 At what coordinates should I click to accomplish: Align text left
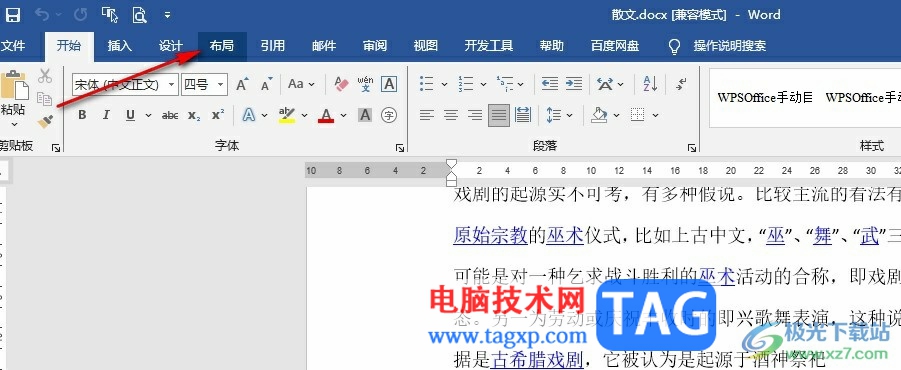(x=426, y=115)
